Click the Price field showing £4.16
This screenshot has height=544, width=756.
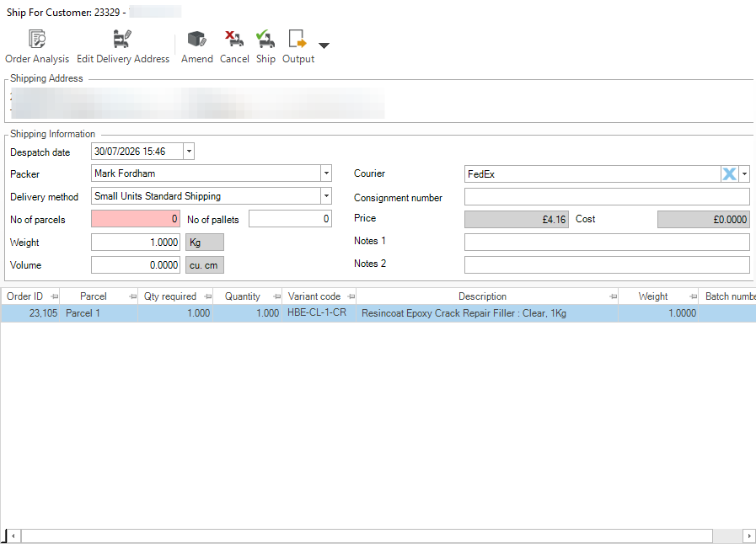pyautogui.click(x=517, y=219)
